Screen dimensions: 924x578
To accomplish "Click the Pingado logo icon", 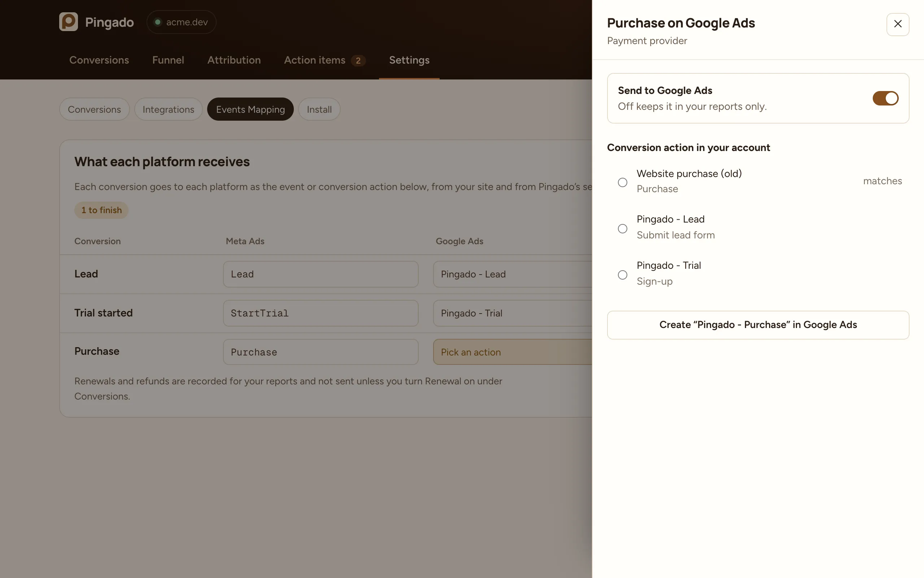I will pyautogui.click(x=68, y=22).
